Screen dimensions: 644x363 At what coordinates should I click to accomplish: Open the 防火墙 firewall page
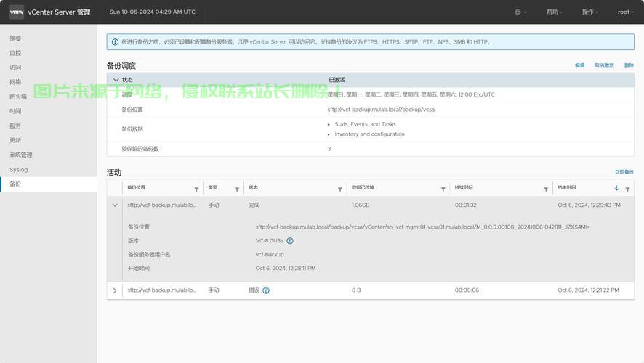point(18,97)
